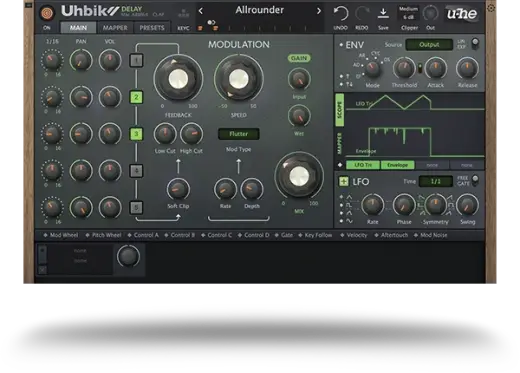Viewport: 520px width, 373px height.
Task: Click the large MIX knob
Action: [x=299, y=176]
